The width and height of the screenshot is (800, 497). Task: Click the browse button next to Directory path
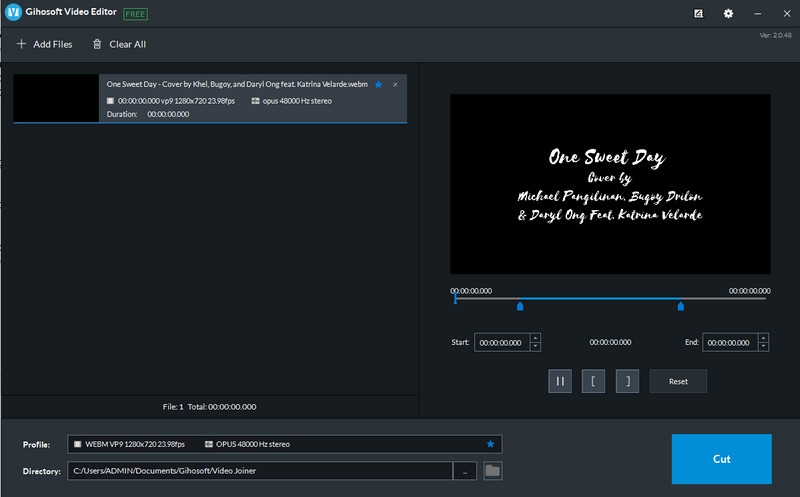(x=465, y=470)
